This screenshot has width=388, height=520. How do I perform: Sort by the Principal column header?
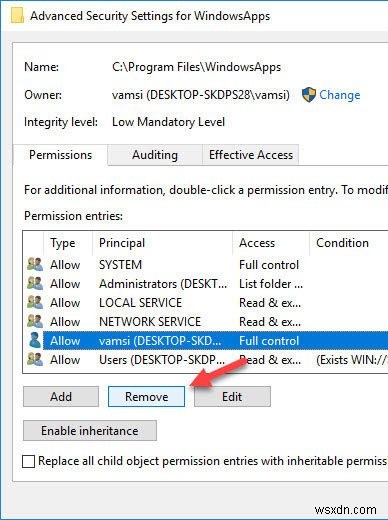click(162, 243)
